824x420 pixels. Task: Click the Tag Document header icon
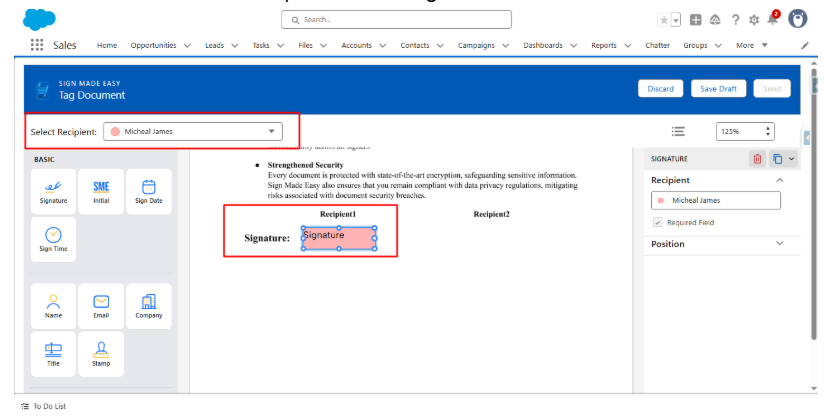coord(43,90)
